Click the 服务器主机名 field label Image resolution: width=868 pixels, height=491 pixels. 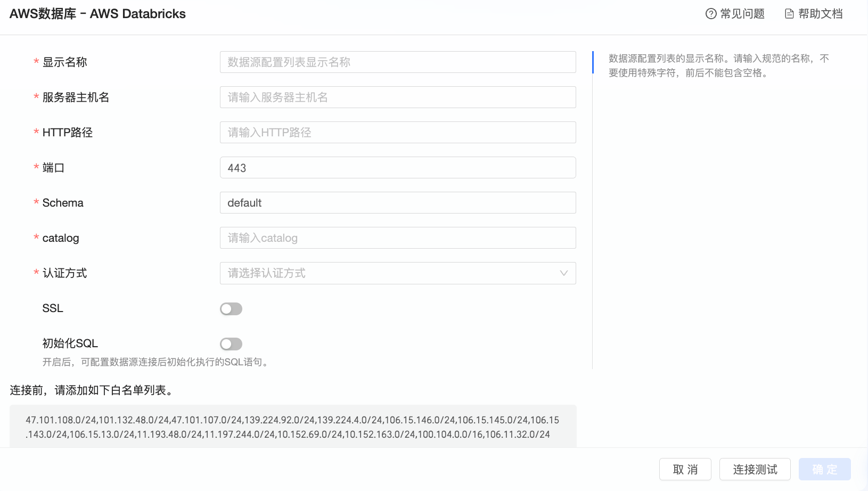76,97
